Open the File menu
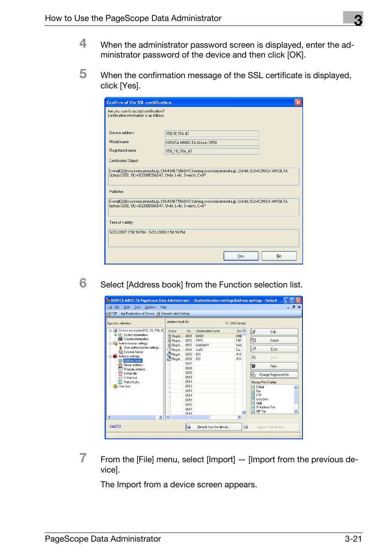The image size is (392, 556). (x=117, y=307)
